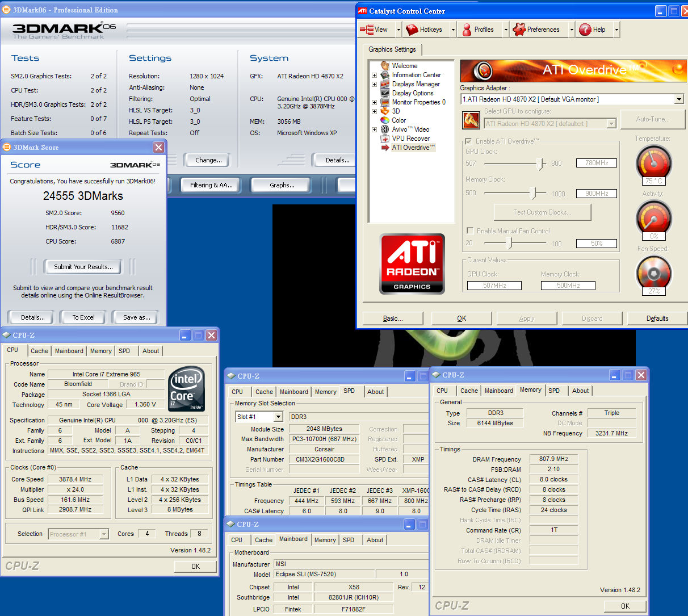
Task: Open the Hotkeys toolbar icon
Action: click(x=412, y=30)
